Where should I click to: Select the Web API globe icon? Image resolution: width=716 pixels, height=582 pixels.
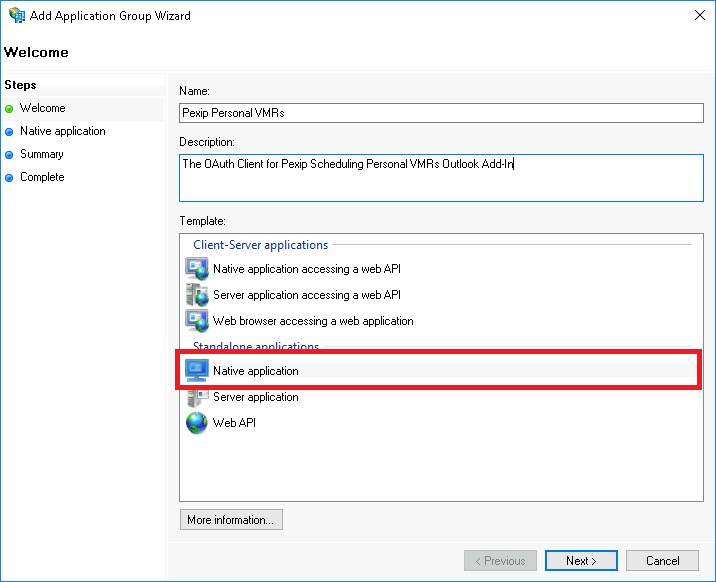pos(197,423)
